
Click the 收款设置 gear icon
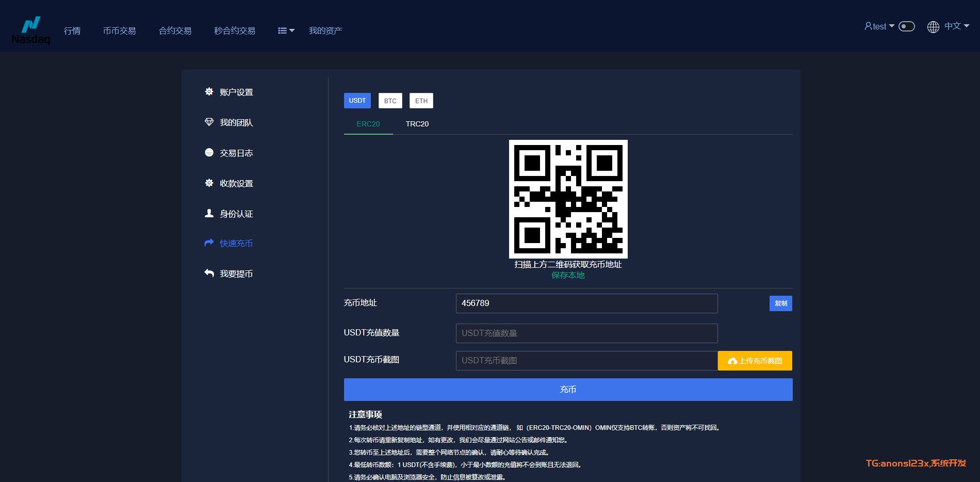209,183
